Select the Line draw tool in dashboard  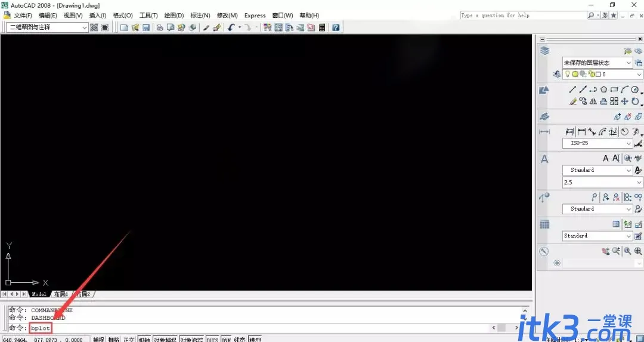click(572, 90)
